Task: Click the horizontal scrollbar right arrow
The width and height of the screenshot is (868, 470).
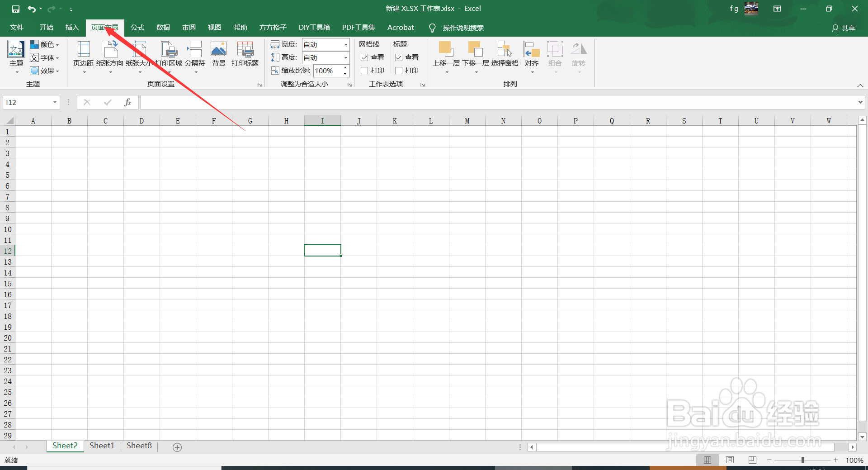Action: (x=852, y=447)
